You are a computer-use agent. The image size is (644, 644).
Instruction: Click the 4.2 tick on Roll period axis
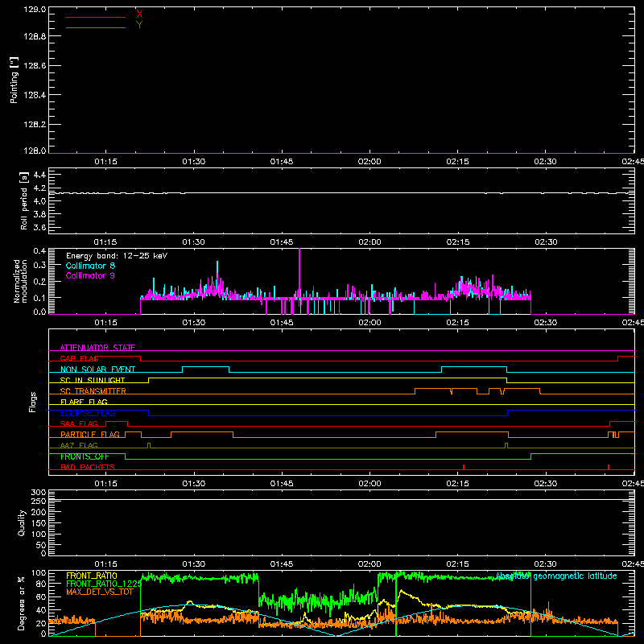point(39,188)
